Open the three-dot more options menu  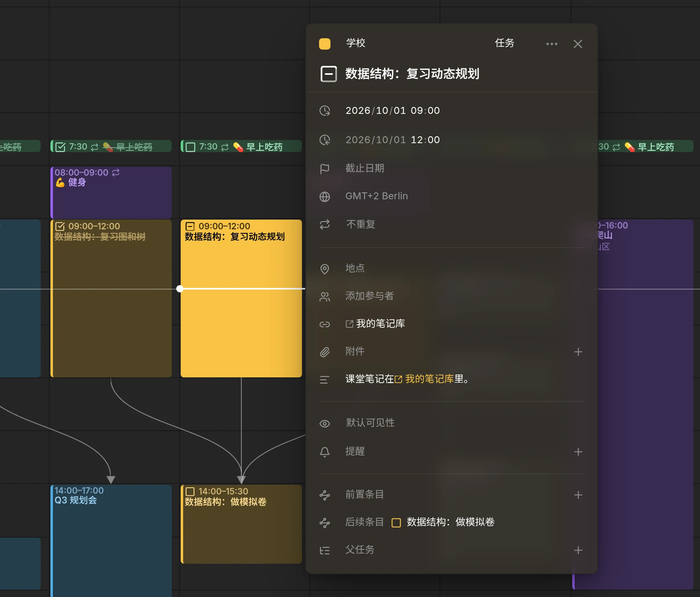coord(551,44)
